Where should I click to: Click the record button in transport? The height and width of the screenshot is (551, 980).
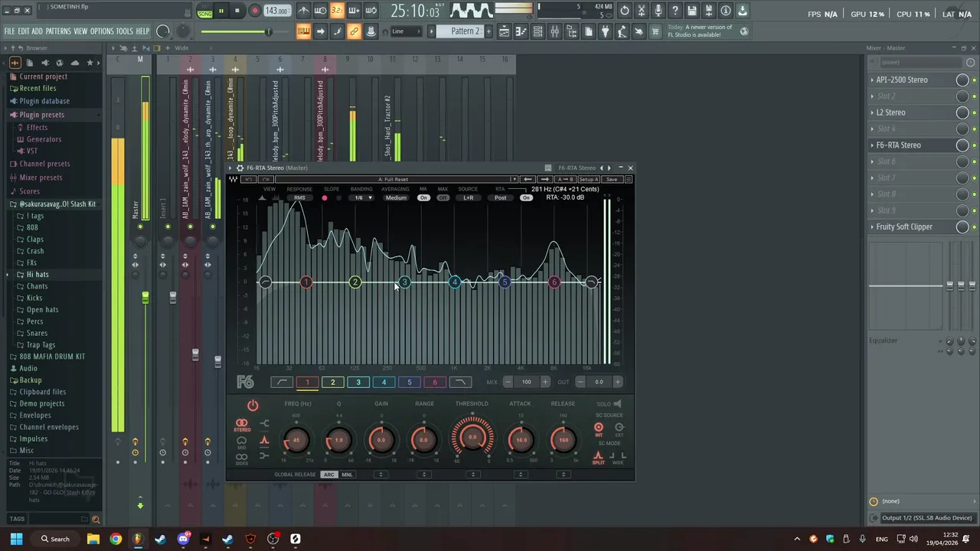coord(254,11)
